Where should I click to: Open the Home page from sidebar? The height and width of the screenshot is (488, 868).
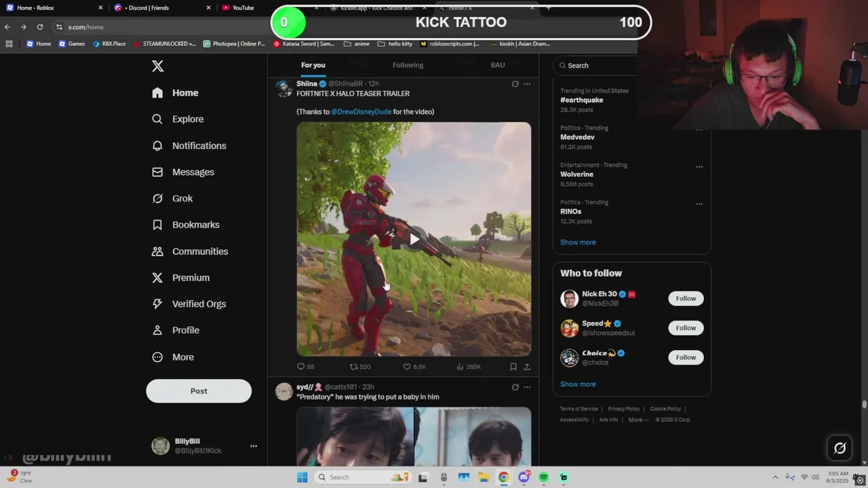pyautogui.click(x=176, y=93)
